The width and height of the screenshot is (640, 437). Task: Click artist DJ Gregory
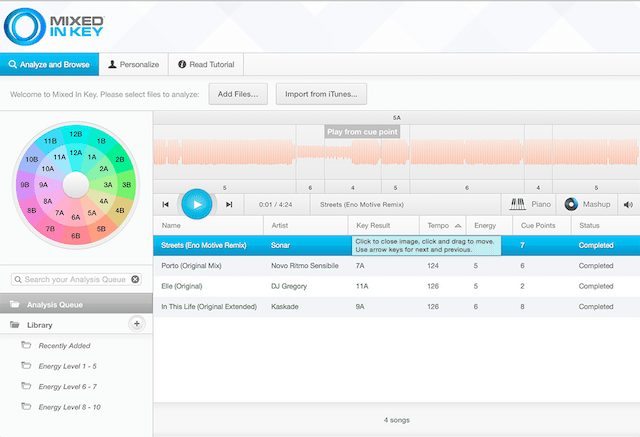(289, 286)
